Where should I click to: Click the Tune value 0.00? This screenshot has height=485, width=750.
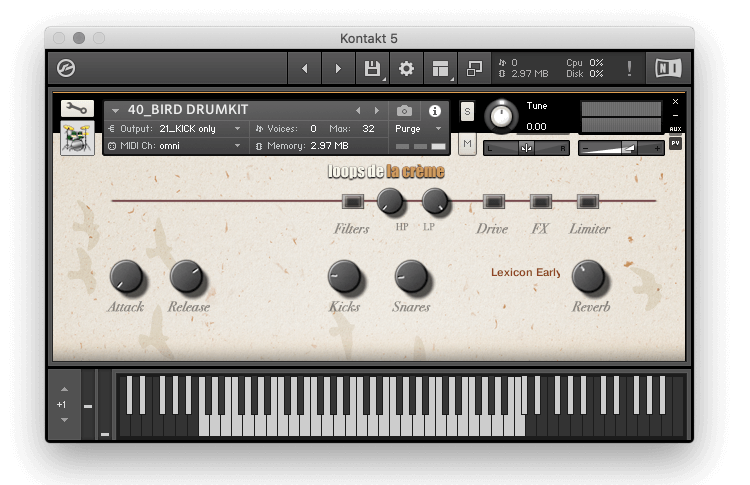[536, 127]
